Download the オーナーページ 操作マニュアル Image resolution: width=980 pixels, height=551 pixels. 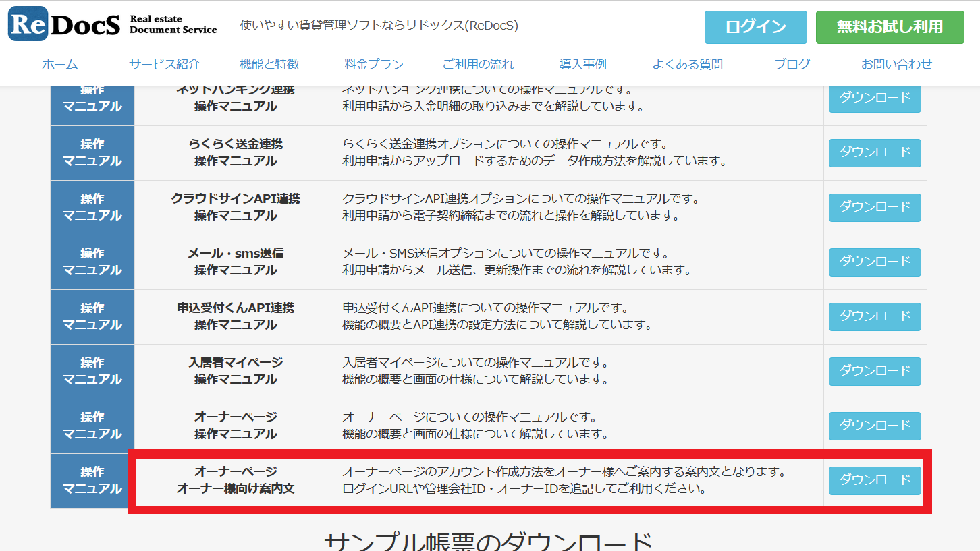coord(875,426)
